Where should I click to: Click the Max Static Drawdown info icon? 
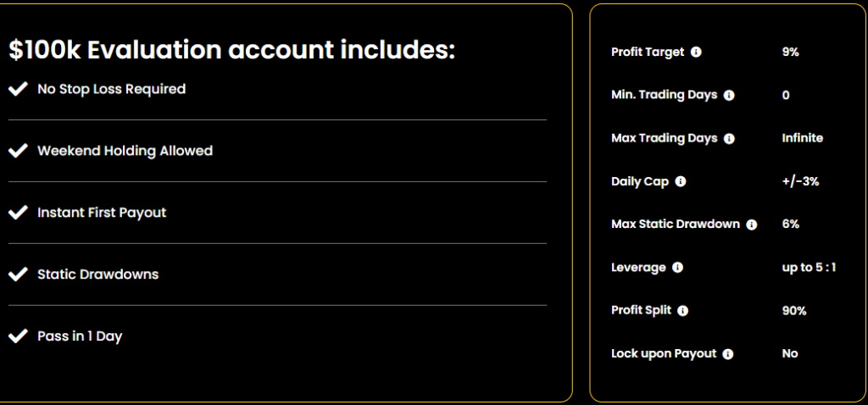pos(751,225)
